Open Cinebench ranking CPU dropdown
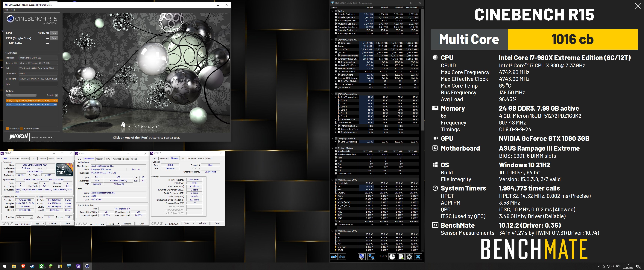 point(21,95)
